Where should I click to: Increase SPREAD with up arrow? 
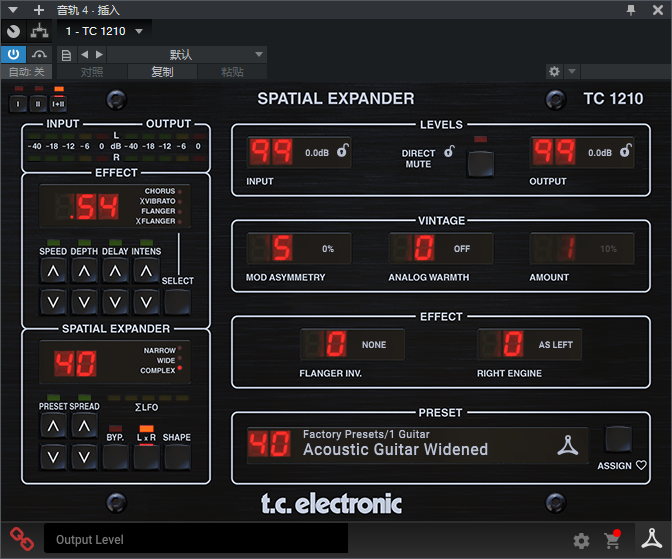click(84, 426)
